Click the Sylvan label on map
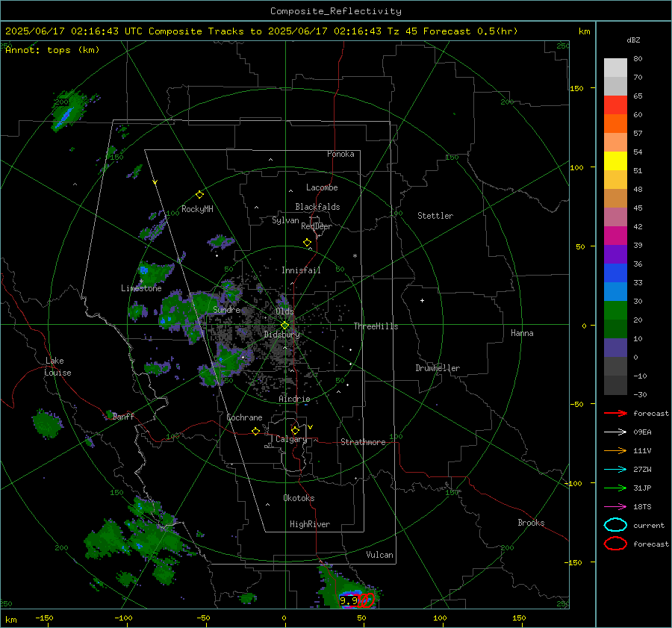Viewport: 672px width, 628px height. coord(285,220)
